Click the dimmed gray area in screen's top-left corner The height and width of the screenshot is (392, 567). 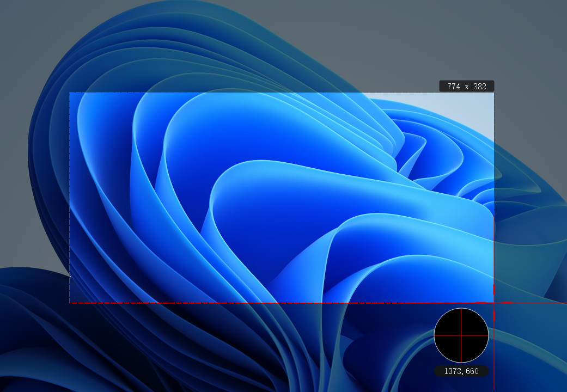coord(22,22)
